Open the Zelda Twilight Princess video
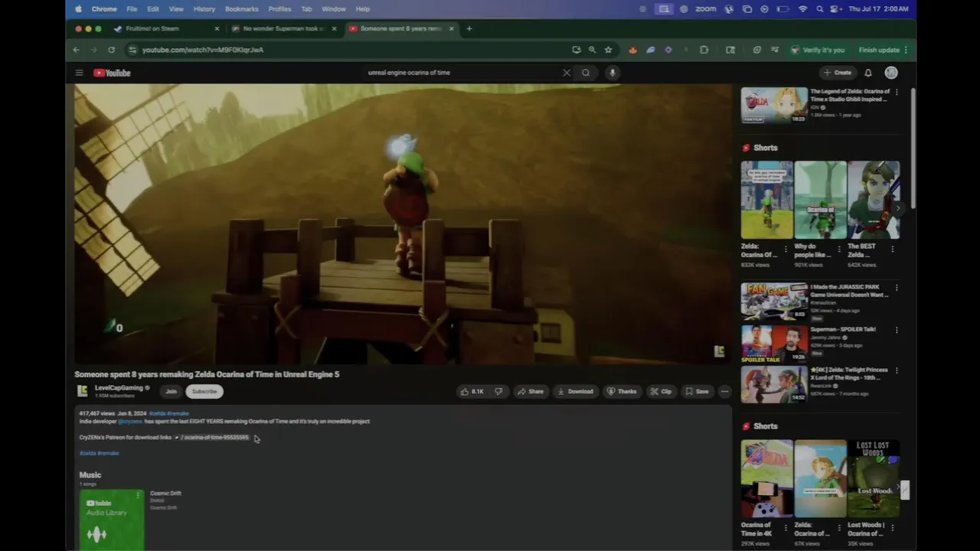The width and height of the screenshot is (980, 551). (774, 384)
